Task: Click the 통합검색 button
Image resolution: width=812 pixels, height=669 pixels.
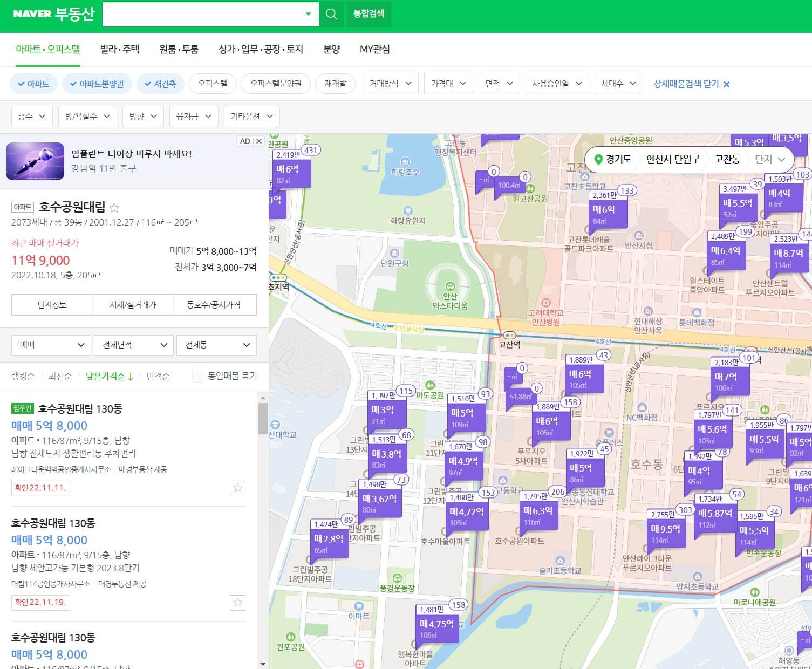Action: click(369, 14)
